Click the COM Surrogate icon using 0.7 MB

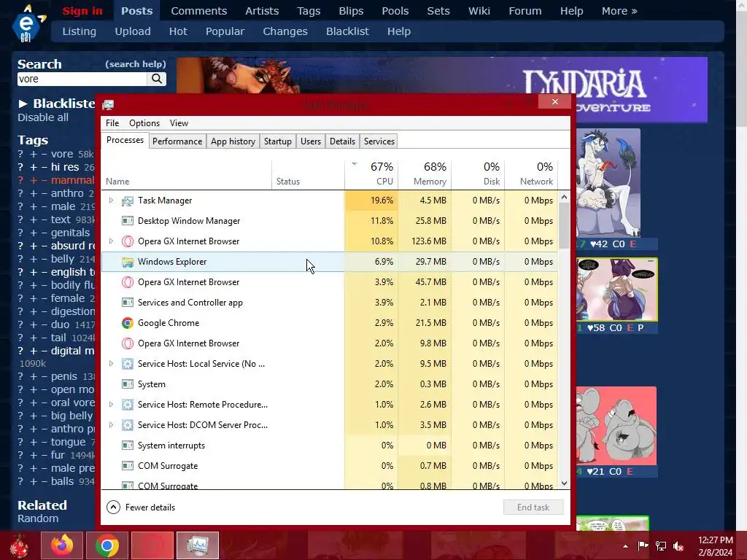127,466
